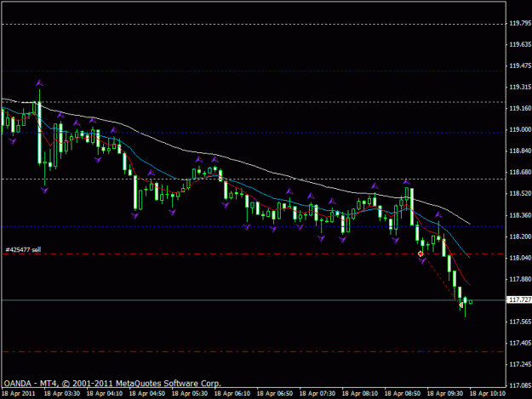Click the 117.085 price axis label
Image resolution: width=532 pixels, height=399 pixels.
(x=520, y=385)
